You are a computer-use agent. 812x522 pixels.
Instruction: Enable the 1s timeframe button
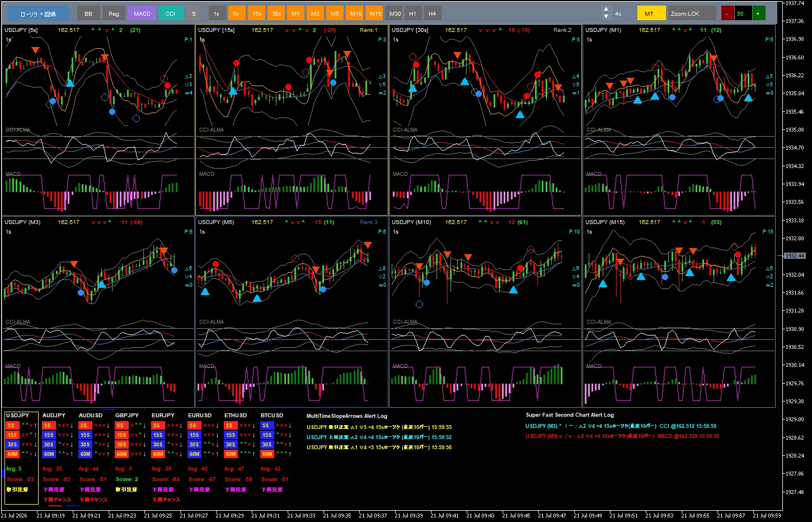click(x=217, y=13)
